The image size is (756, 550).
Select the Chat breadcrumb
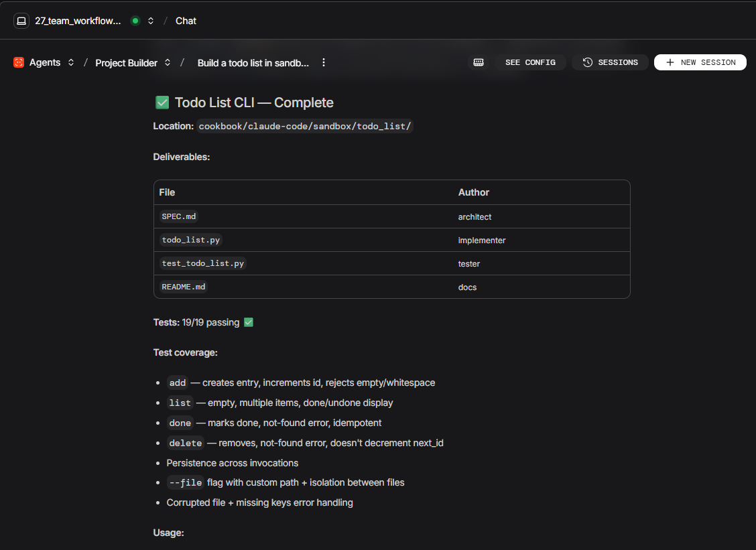[186, 21]
